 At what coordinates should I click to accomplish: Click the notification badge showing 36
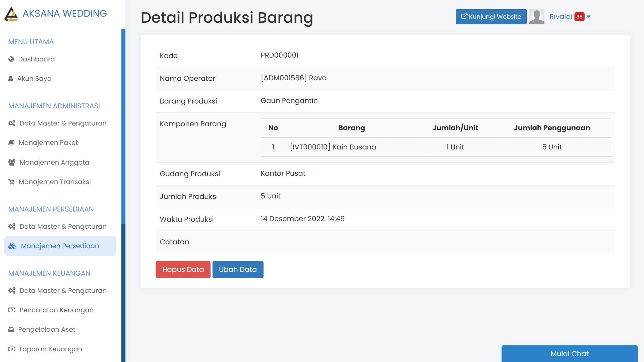580,17
